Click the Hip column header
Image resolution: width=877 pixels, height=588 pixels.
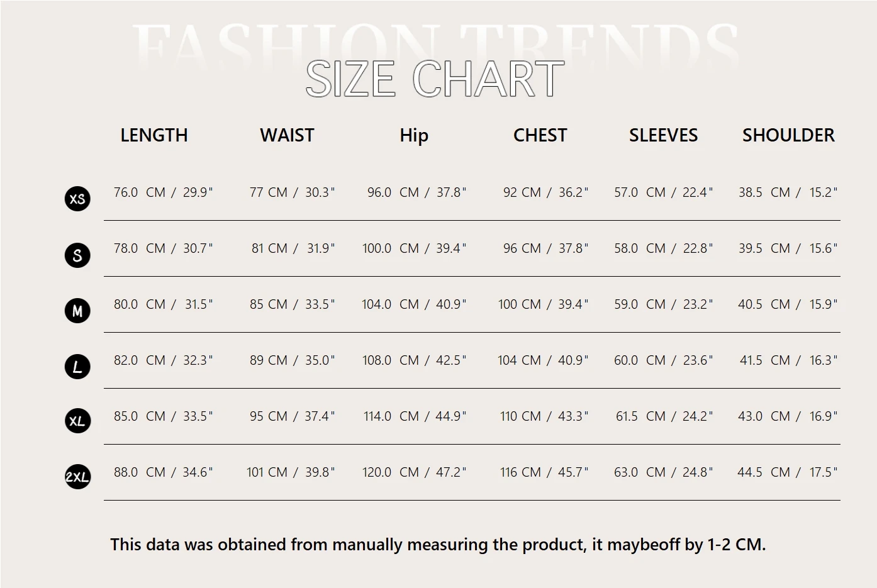click(x=414, y=136)
